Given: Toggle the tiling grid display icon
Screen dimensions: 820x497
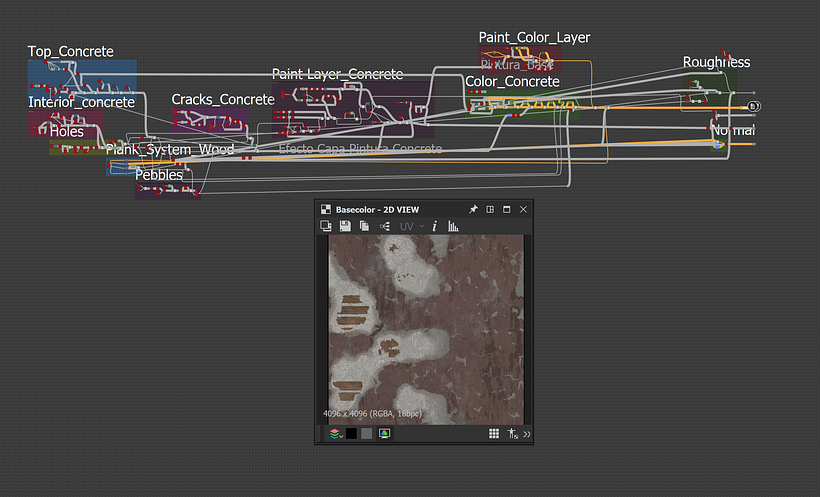Looking at the screenshot, I should click(493, 434).
